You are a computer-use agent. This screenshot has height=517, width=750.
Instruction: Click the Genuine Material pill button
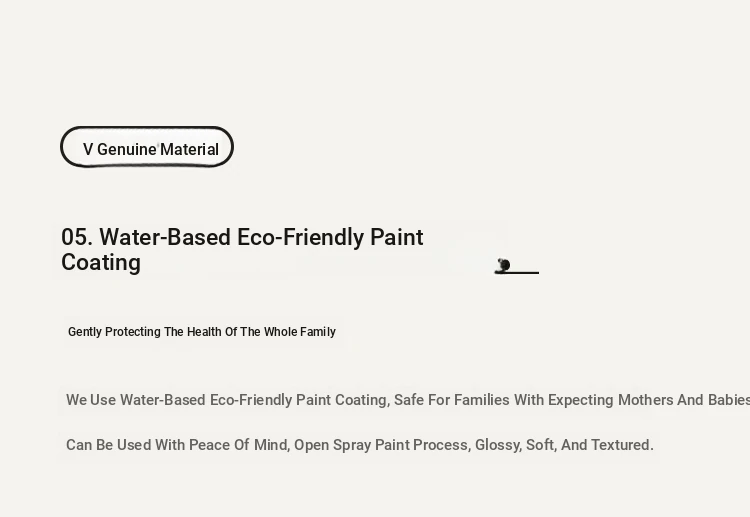(x=147, y=147)
